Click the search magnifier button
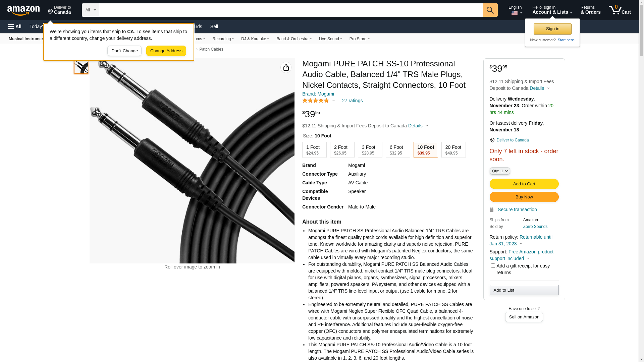Image resolution: width=644 pixels, height=362 pixels. point(490,10)
